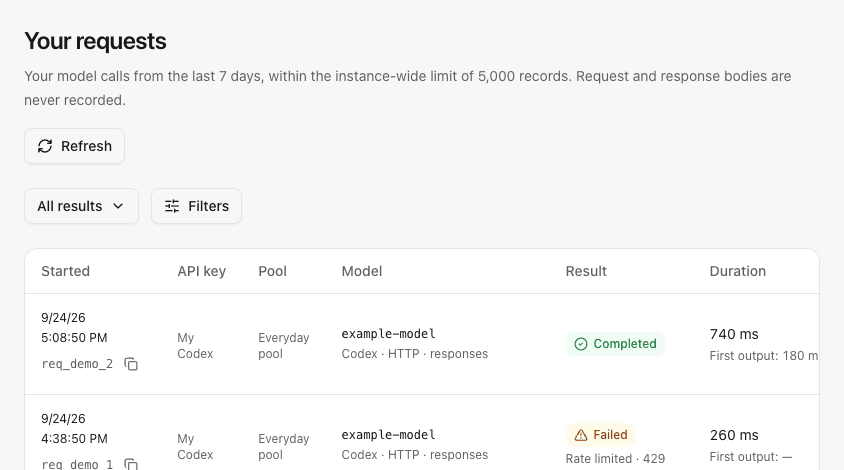Open the All results dropdown
This screenshot has height=470, width=844.
(81, 206)
